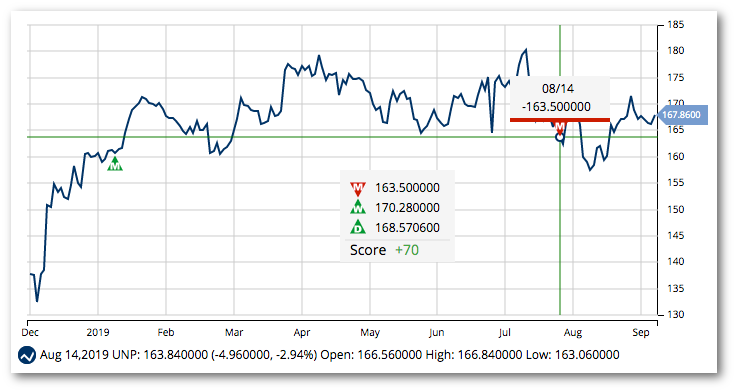Click the Dec label on the time axis
This screenshot has height=392, width=736.
(30, 332)
